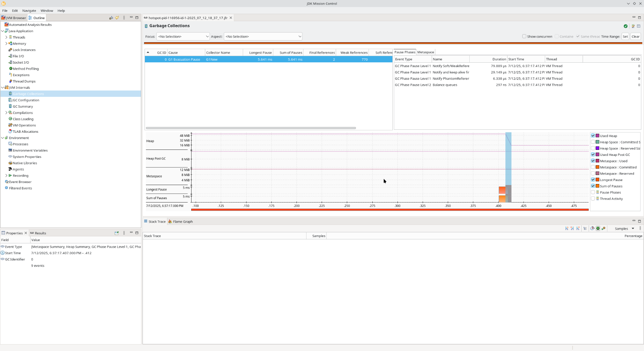Click the Clear time range button
644x351 pixels.
point(635,37)
